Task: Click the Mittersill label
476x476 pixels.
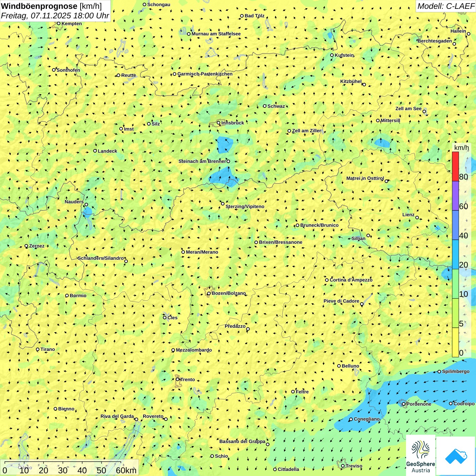Action: pos(390,120)
